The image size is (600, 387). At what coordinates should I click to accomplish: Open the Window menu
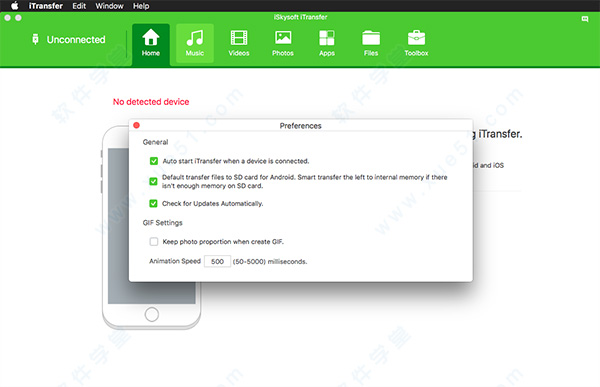coord(109,6)
